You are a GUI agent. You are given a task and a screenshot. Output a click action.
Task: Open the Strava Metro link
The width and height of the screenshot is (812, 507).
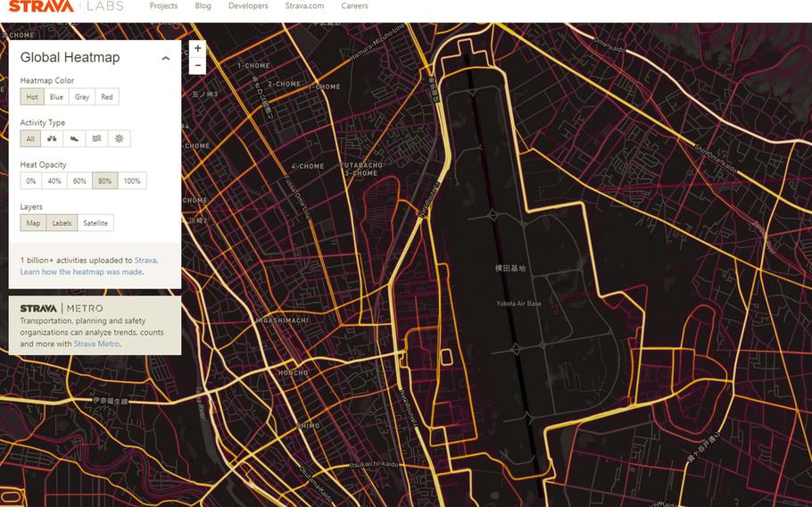coord(96,344)
